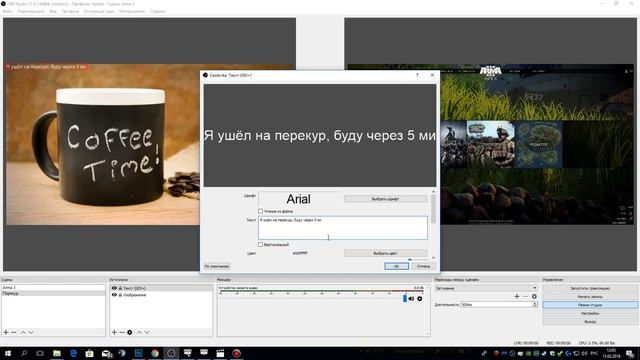Open Photoshop from the taskbar
Screen dimensions: 640x360
pyautogui.click(x=138, y=353)
